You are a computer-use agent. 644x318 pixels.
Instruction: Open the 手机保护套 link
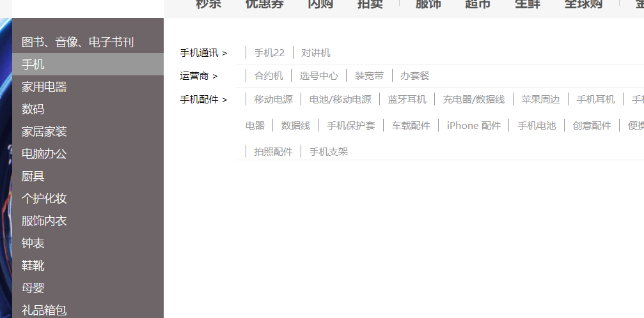point(350,126)
